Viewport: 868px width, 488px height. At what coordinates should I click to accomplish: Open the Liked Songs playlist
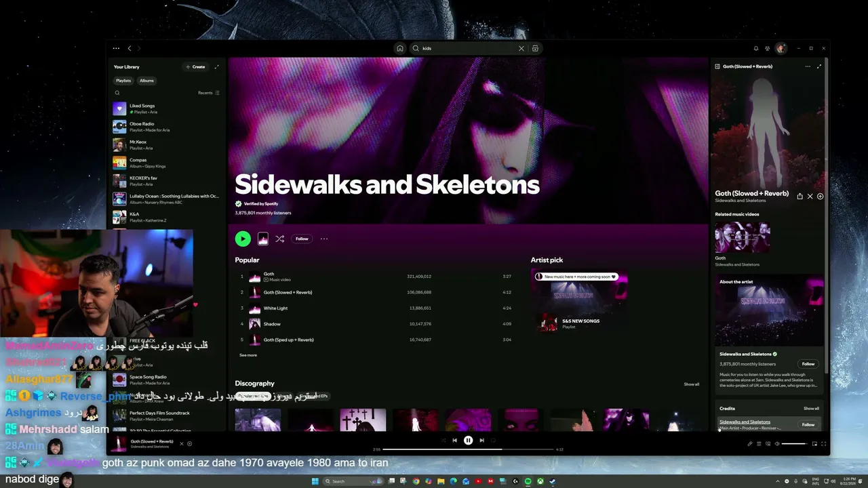point(167,108)
